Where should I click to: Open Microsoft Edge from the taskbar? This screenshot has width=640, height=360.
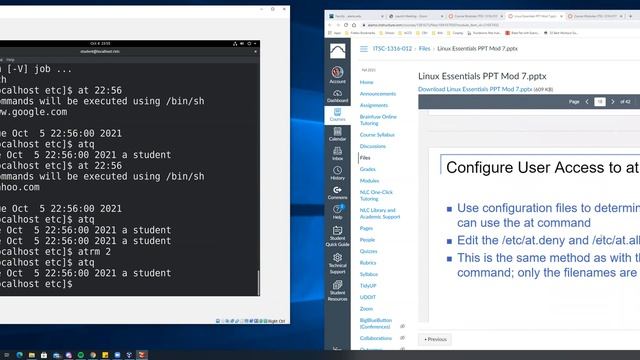pos(19,355)
